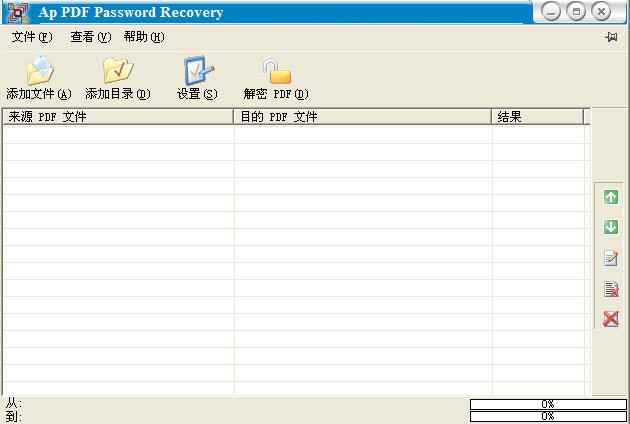This screenshot has height=424, width=630.
Task: Click the 到: status label
Action: (x=14, y=416)
